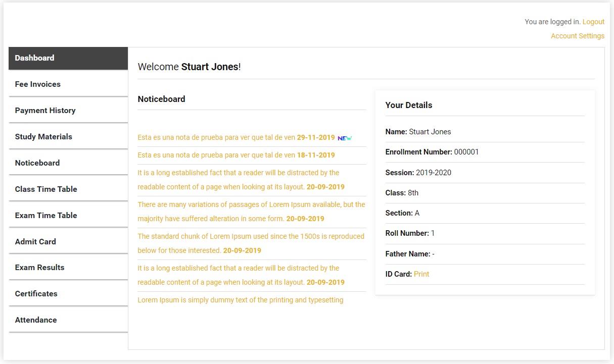Viewport: 614px width, 364px height.
Task: Click Name: Stuart Jones in details
Action: (418, 132)
